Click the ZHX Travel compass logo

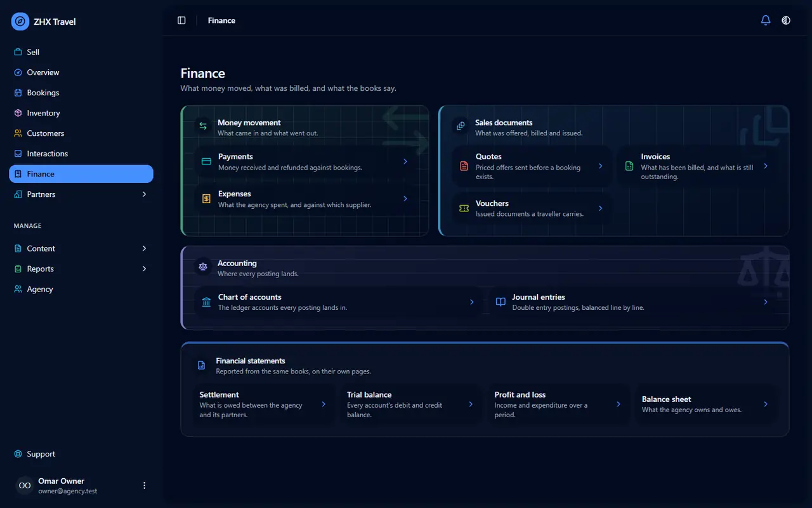pyautogui.click(x=20, y=22)
